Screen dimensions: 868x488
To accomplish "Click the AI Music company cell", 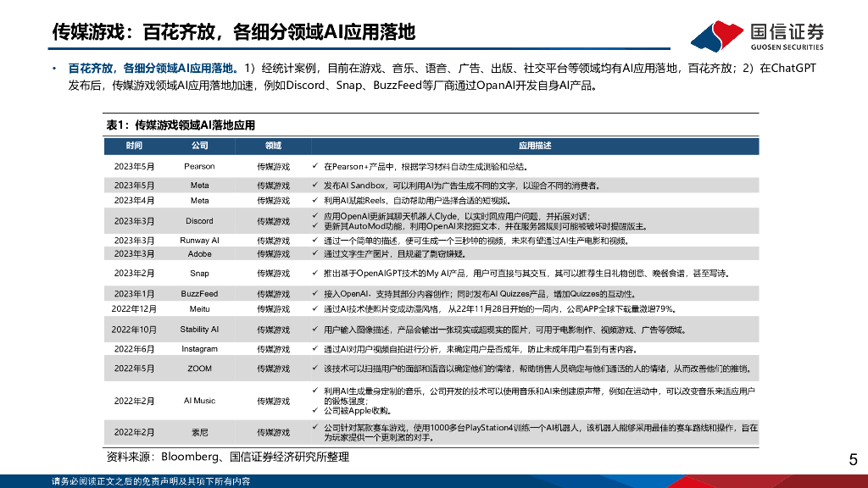I will pyautogui.click(x=199, y=400).
